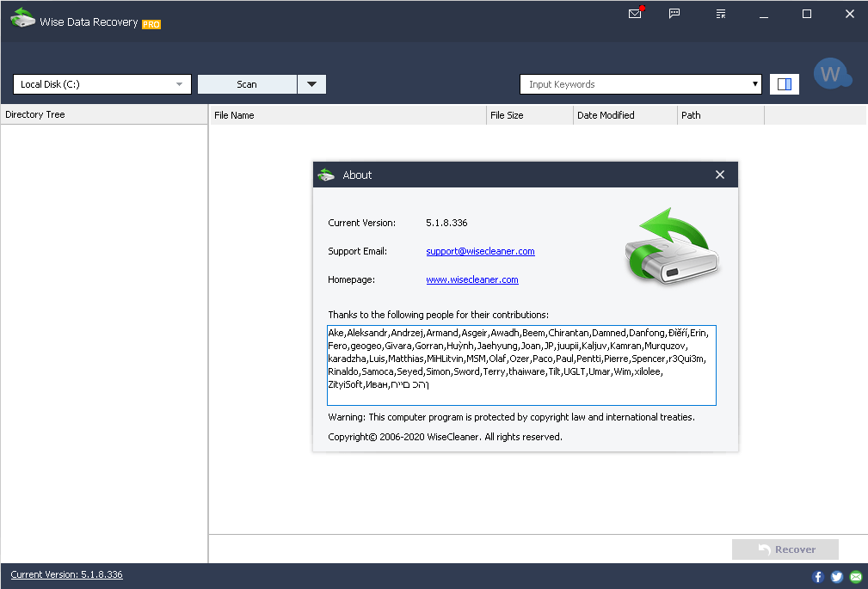Open the Facebook share icon

[818, 577]
